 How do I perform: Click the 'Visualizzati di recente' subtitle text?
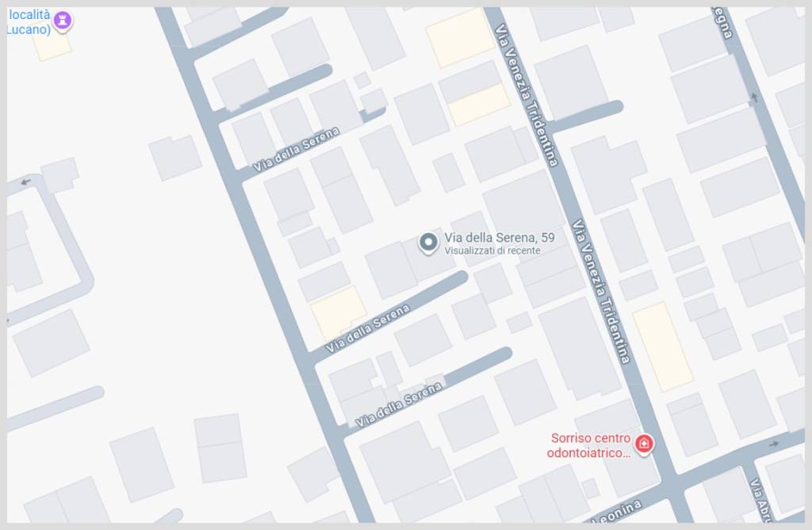click(492, 250)
